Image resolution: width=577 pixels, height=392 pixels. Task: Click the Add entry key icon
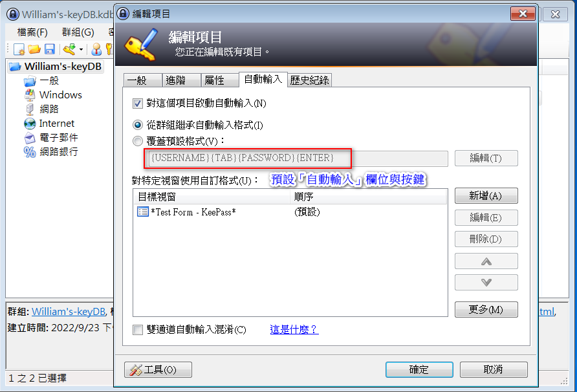coord(70,49)
